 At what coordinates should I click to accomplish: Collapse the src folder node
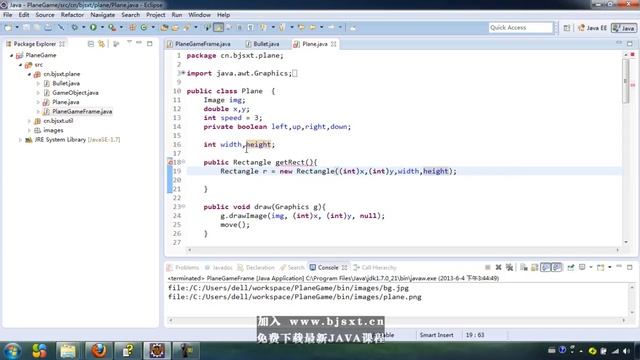[x=21, y=64]
